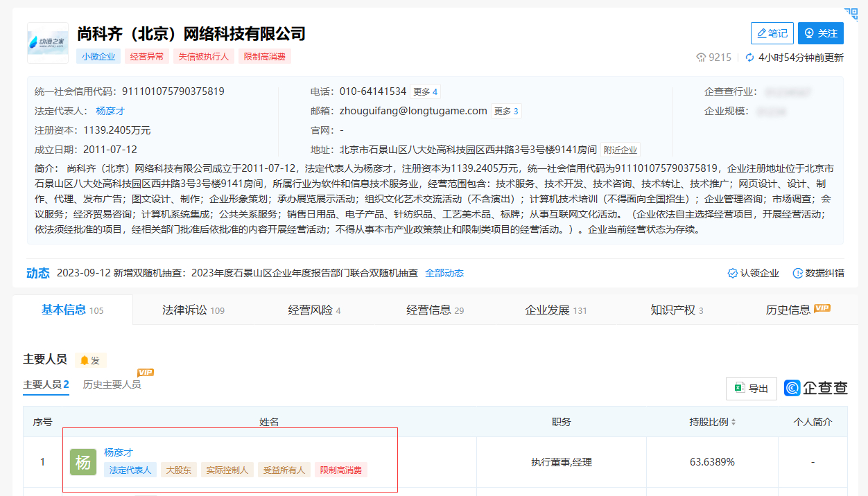This screenshot has height=496, width=868.
Task: Open 全部动态 all updates link
Action: point(444,273)
